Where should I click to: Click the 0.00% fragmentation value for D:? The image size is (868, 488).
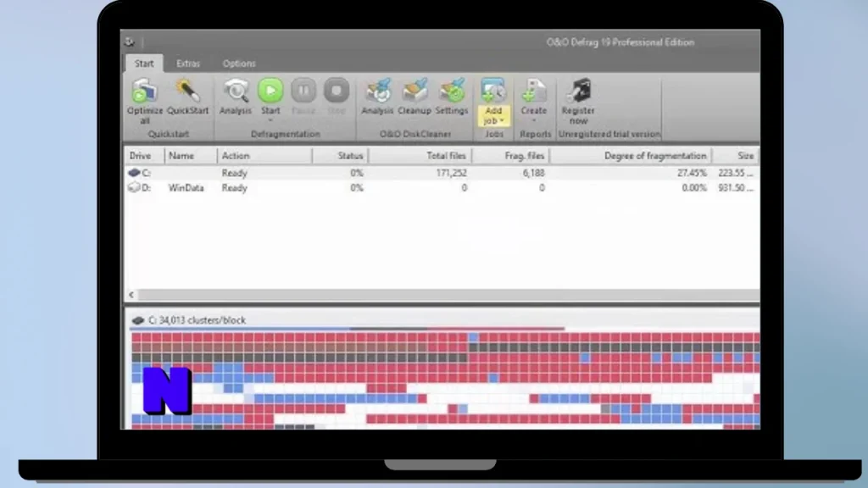click(694, 188)
